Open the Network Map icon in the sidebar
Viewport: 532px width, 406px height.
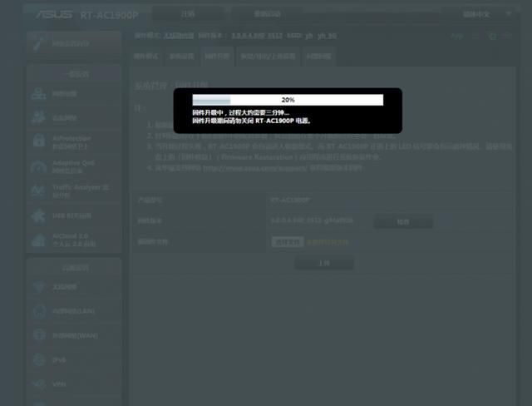point(38,94)
